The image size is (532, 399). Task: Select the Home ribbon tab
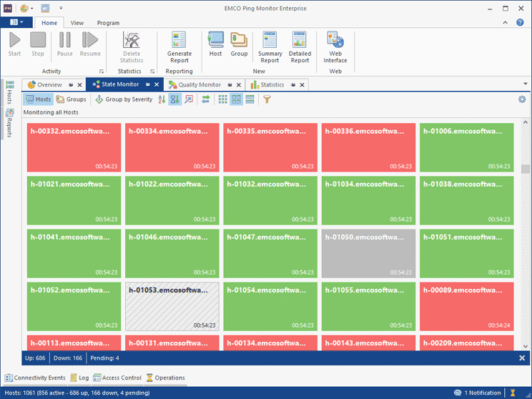point(49,23)
